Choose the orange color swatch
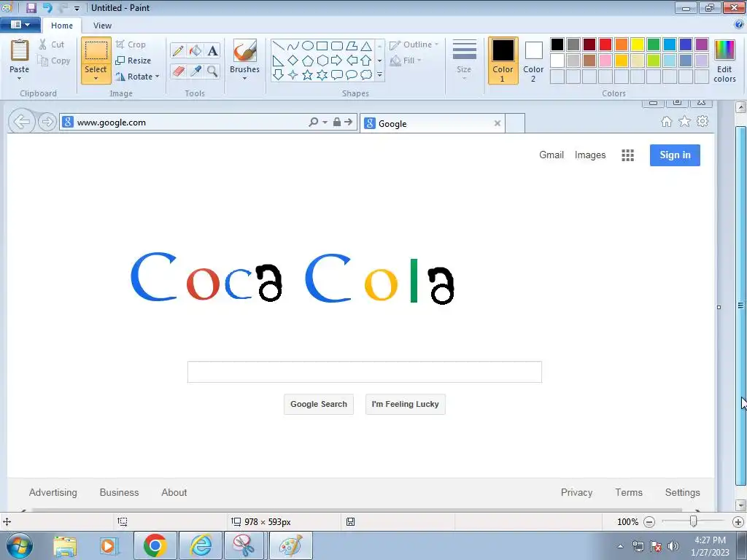This screenshot has width=747, height=560. (622, 44)
